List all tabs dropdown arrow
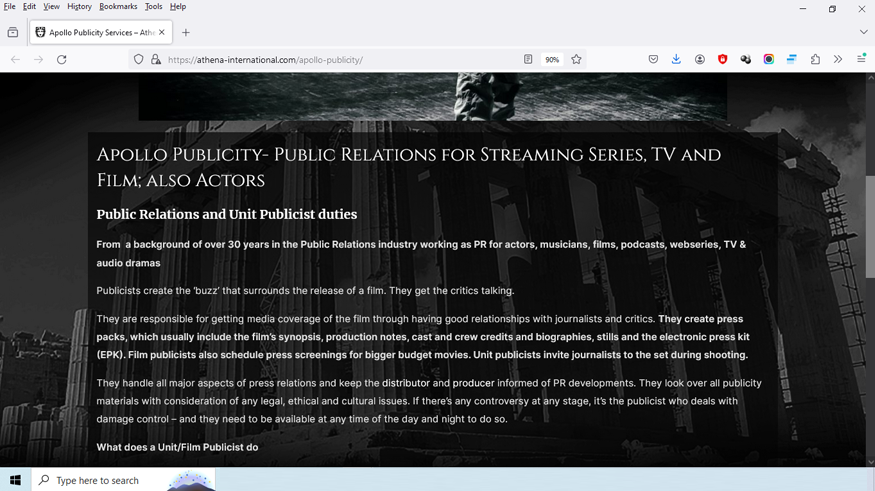 click(x=863, y=32)
